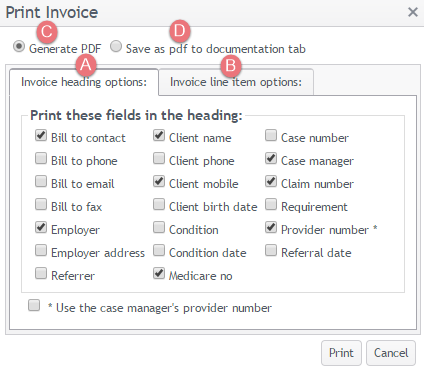Viewport: 424px width, 369px height.
Task: Check the Bill to fax option
Action: (x=41, y=204)
